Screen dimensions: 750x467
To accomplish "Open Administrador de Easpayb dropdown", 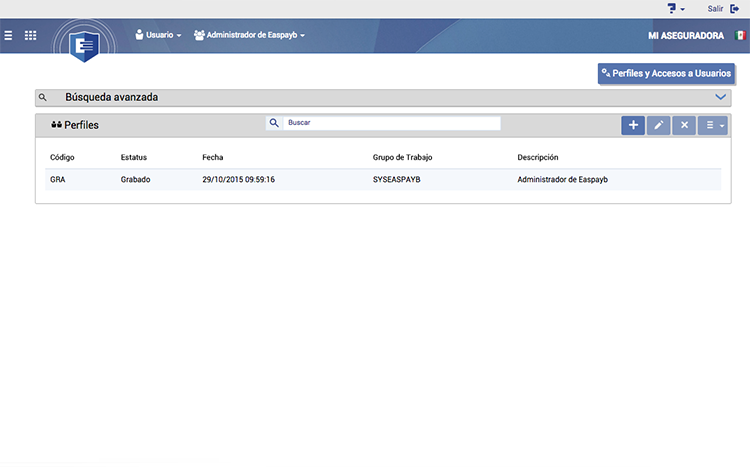I will tap(249, 35).
